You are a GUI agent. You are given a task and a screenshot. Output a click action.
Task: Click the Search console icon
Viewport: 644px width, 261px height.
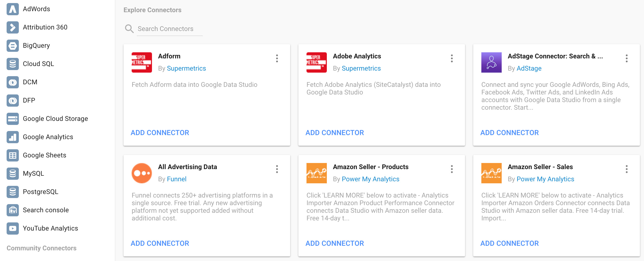pyautogui.click(x=13, y=210)
